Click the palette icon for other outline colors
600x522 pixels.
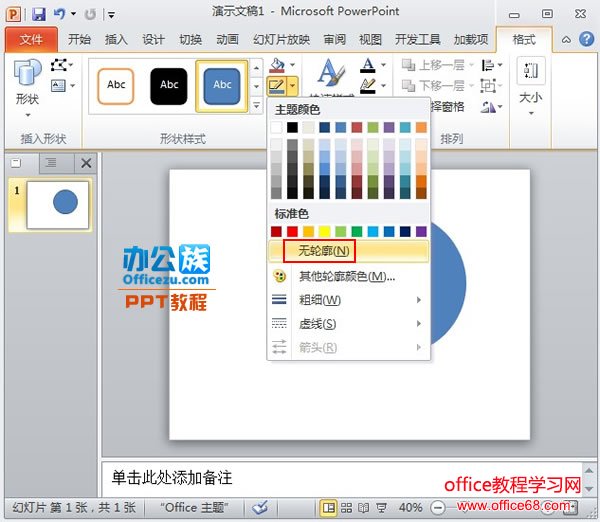(279, 276)
